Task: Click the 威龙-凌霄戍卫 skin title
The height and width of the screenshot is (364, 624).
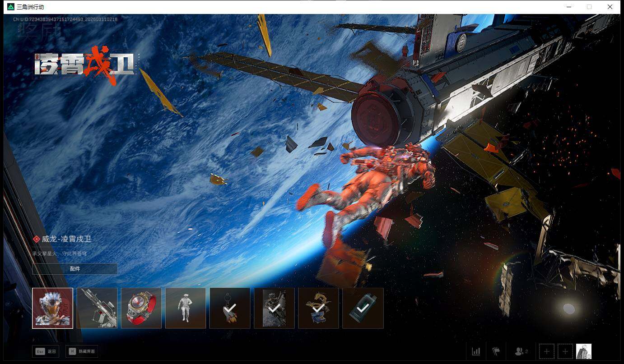Action: coord(66,239)
